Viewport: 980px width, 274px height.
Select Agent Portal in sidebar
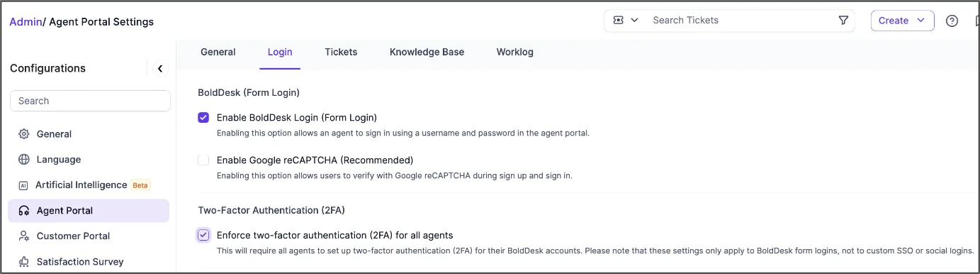pos(89,211)
